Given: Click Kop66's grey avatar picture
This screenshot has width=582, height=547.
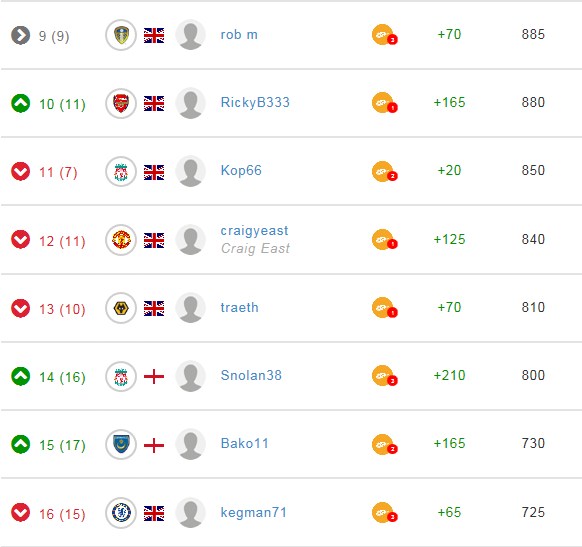Looking at the screenshot, I should 190,171.
